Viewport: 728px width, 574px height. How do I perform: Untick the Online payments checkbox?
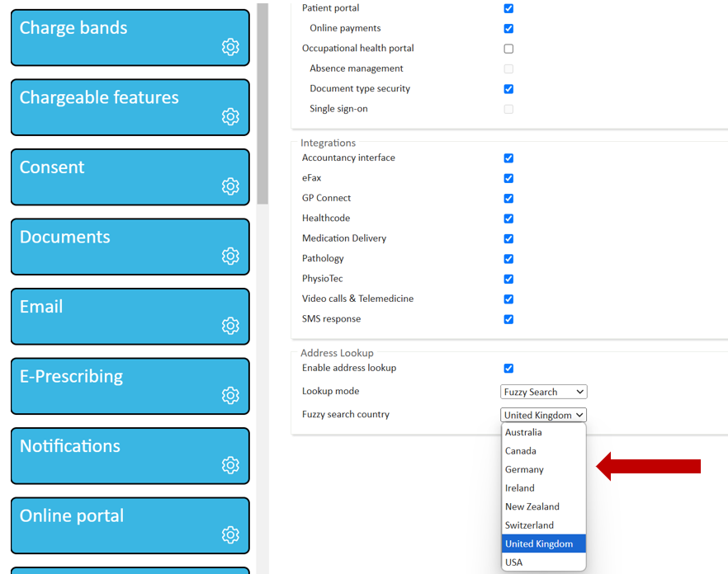pyautogui.click(x=508, y=29)
